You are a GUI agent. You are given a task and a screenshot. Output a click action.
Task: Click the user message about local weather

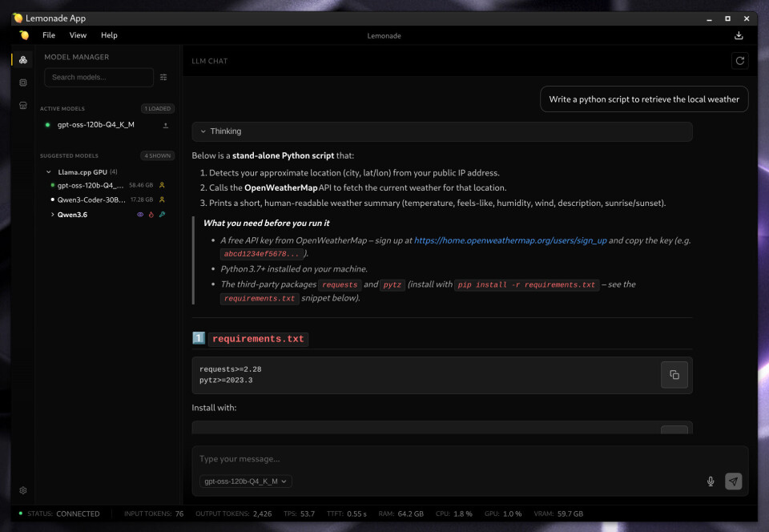point(644,99)
